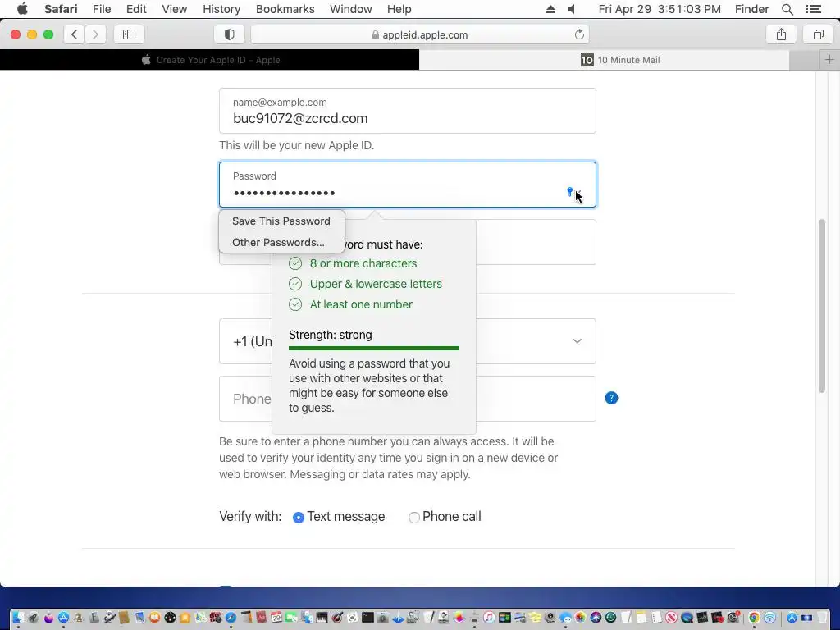Click the appleid.apple.com address bar

tap(419, 34)
